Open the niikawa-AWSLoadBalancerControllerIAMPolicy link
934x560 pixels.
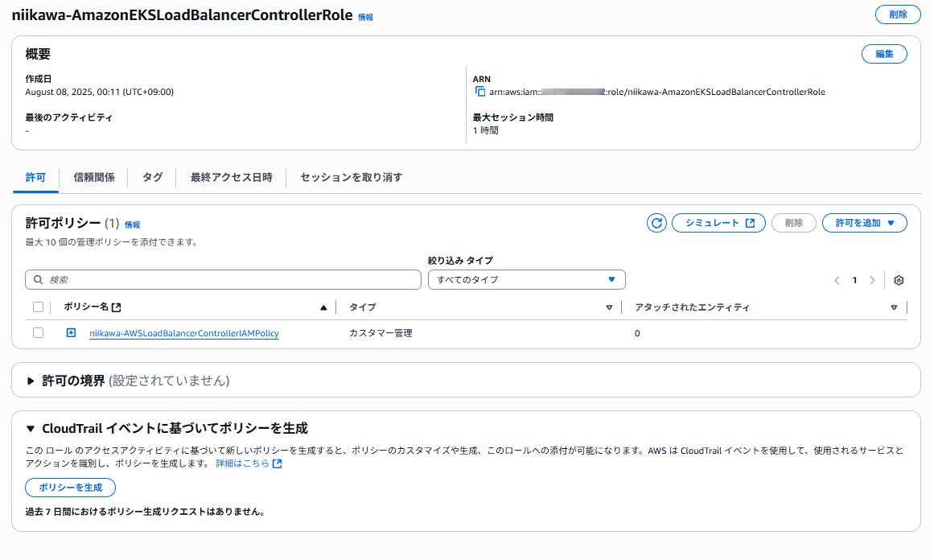(184, 333)
